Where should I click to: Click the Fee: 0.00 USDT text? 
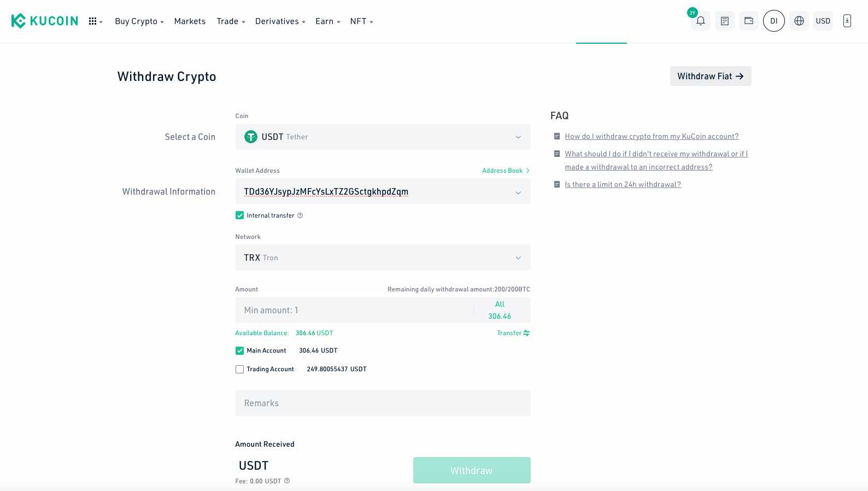258,481
